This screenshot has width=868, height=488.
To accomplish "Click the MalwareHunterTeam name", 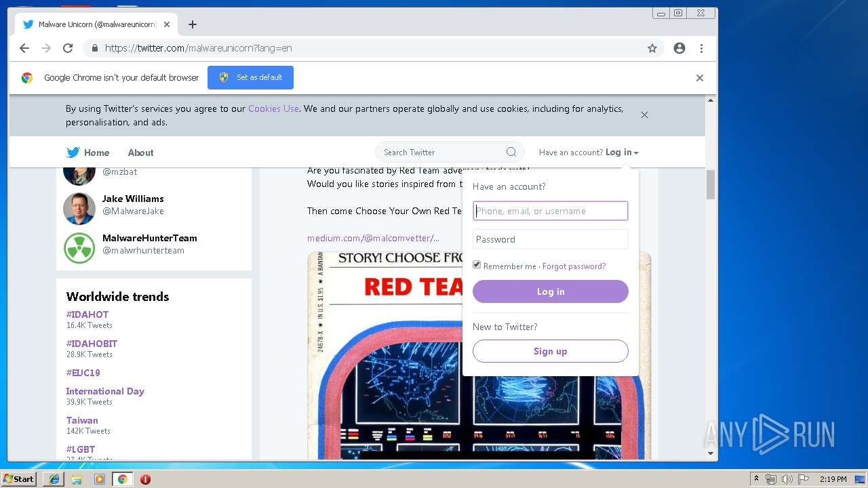I will pyautogui.click(x=150, y=238).
